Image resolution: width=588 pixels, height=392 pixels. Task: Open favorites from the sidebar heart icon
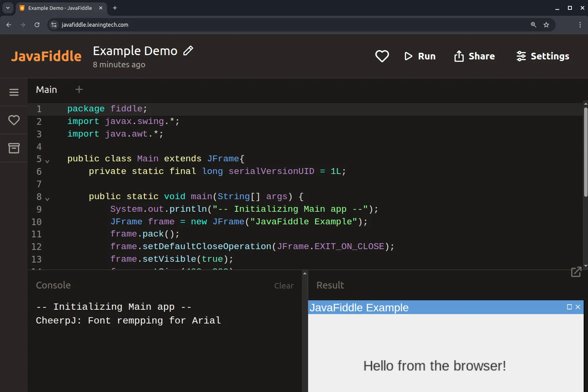pos(14,120)
